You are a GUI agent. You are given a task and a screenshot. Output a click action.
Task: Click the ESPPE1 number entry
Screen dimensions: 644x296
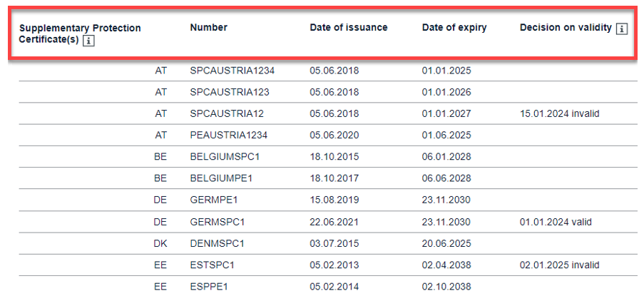[210, 287]
